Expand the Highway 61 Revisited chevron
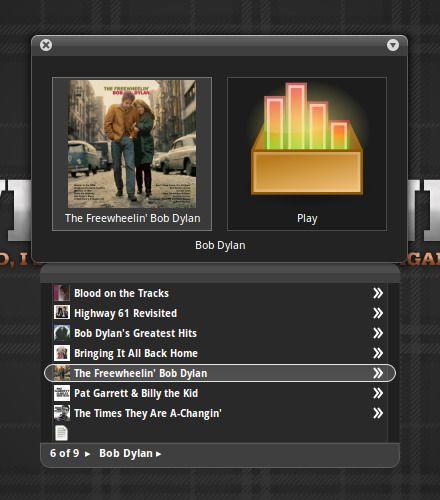This screenshot has height=500, width=440. (x=378, y=313)
